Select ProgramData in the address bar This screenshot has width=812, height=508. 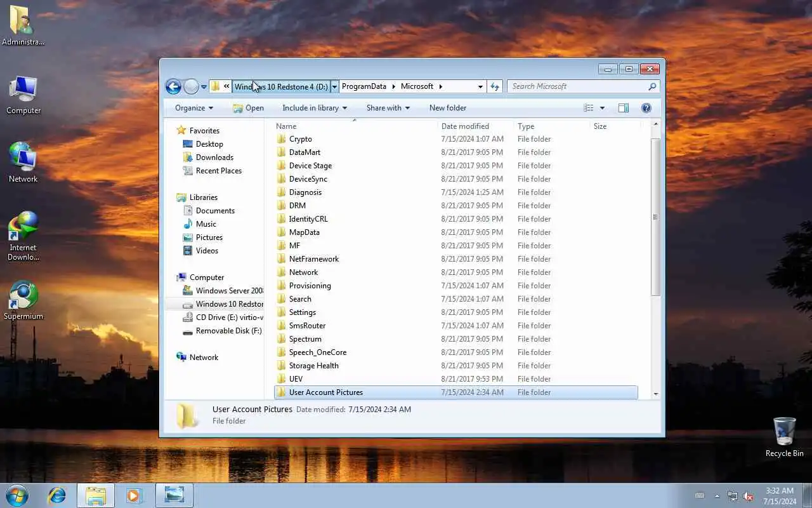[364, 86]
